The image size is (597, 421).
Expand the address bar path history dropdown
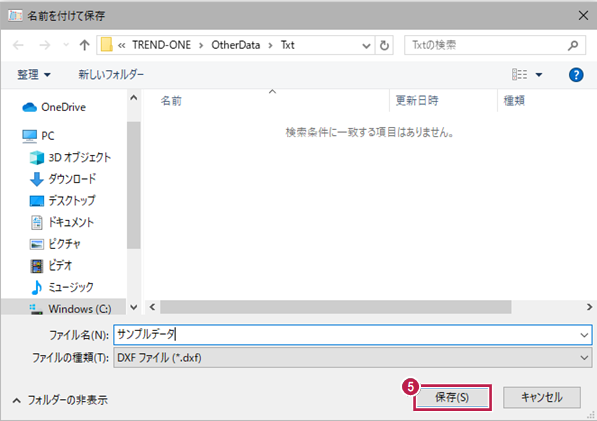(x=366, y=46)
